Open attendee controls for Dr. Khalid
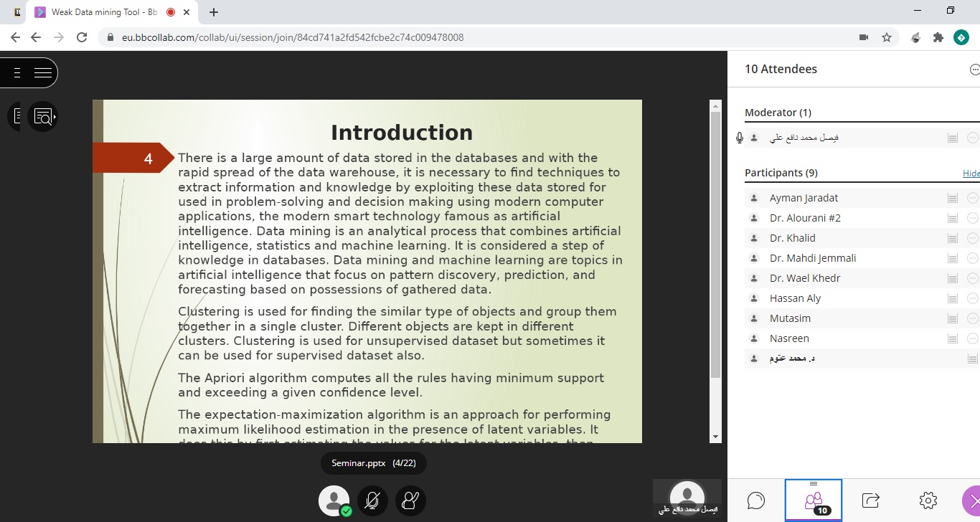 coord(973,238)
